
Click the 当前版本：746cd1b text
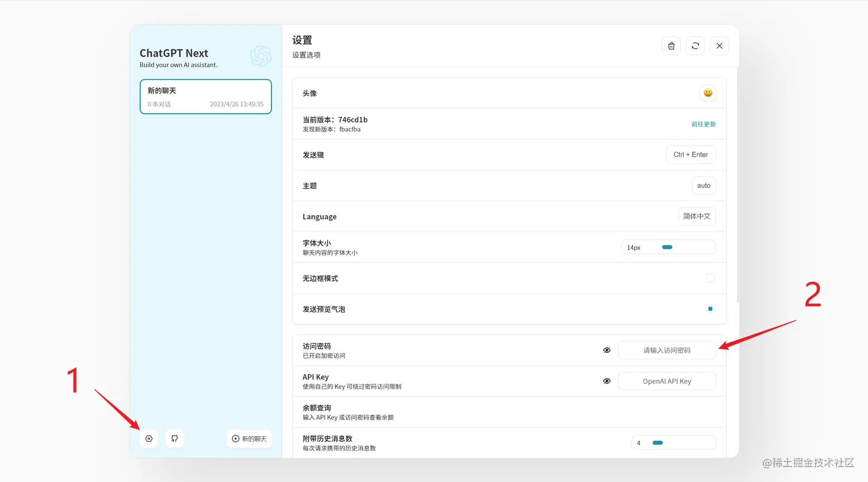point(335,119)
